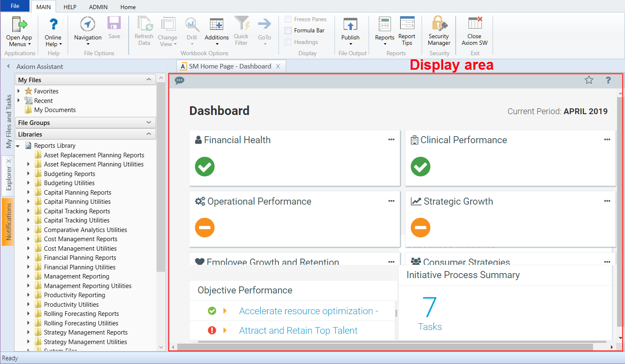The height and width of the screenshot is (364, 625).
Task: Open Attract and Retain Top Talent link
Action: pyautogui.click(x=298, y=330)
